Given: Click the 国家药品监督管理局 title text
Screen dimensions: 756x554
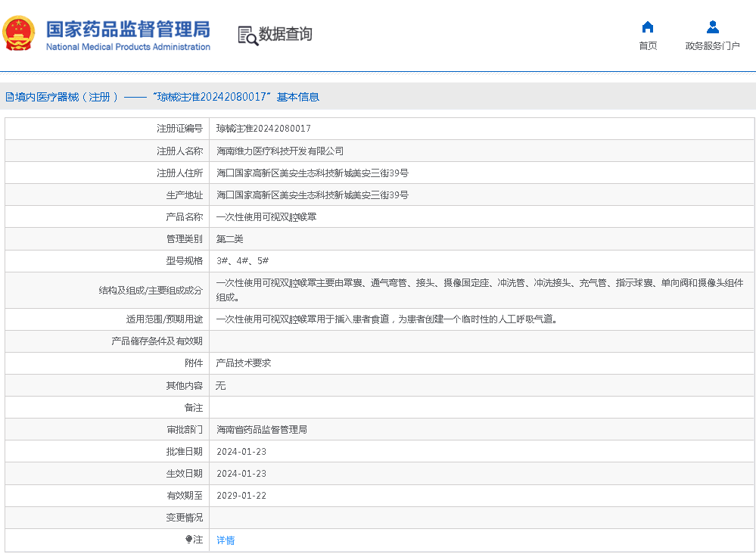Looking at the screenshot, I should tap(128, 29).
